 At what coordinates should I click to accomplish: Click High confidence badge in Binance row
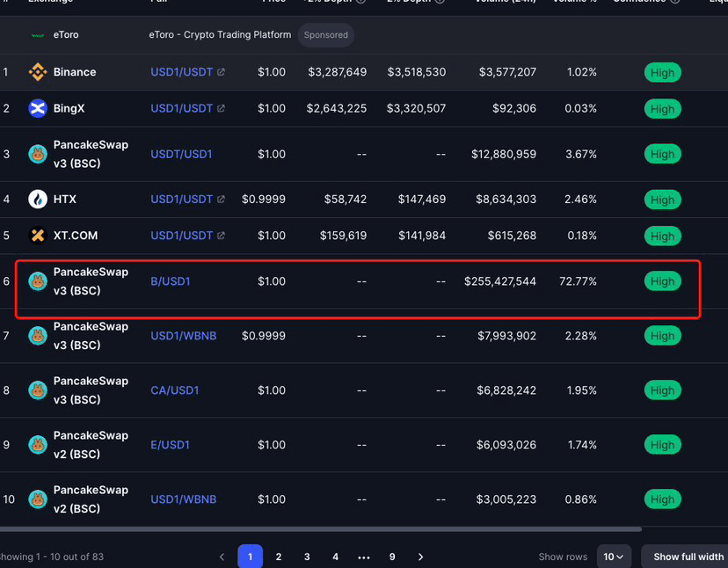[663, 72]
